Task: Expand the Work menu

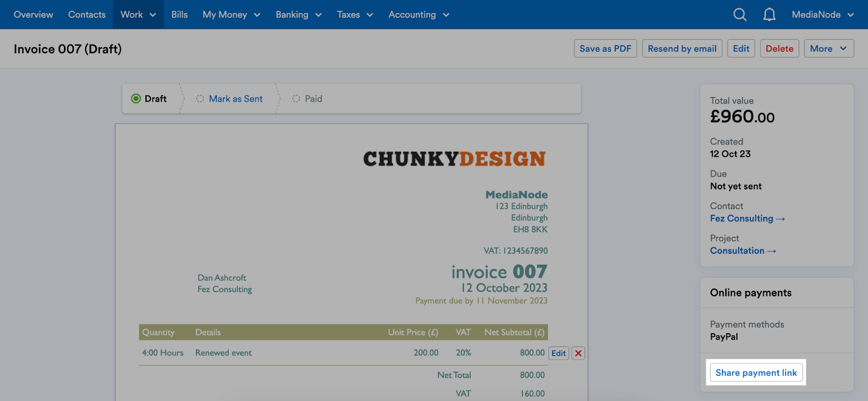Action: click(x=138, y=15)
